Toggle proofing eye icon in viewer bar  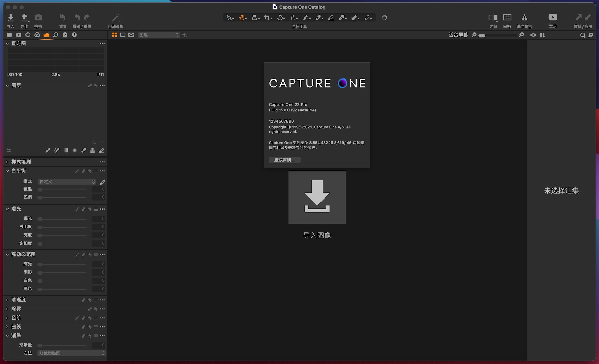pos(131,35)
